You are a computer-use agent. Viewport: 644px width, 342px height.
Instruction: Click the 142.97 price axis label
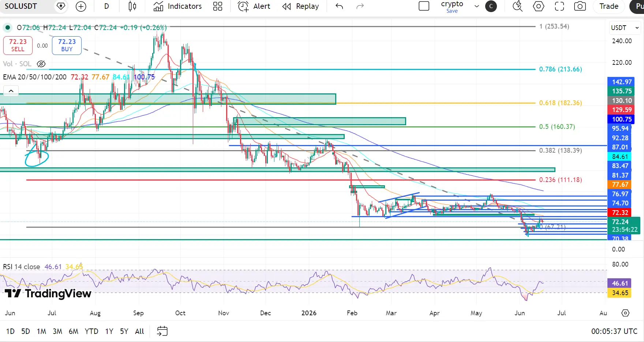(x=621, y=82)
